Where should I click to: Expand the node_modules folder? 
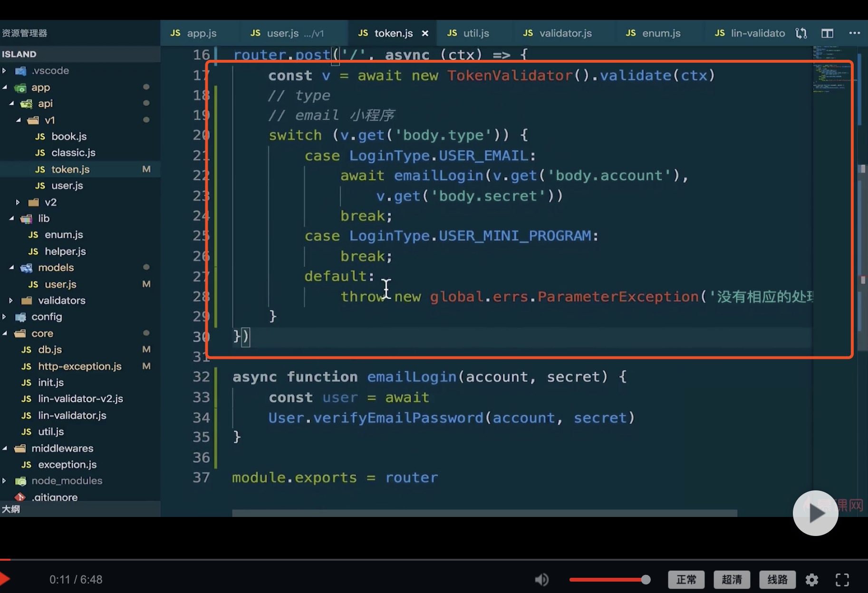point(4,481)
